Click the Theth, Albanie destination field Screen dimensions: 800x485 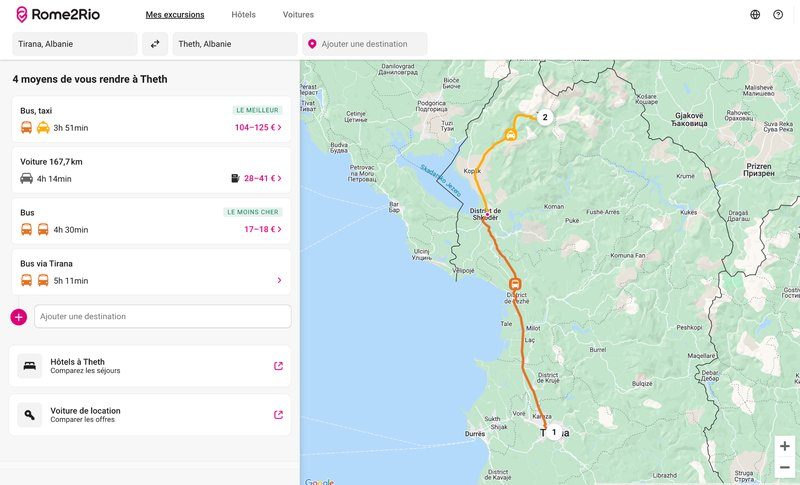coord(235,44)
